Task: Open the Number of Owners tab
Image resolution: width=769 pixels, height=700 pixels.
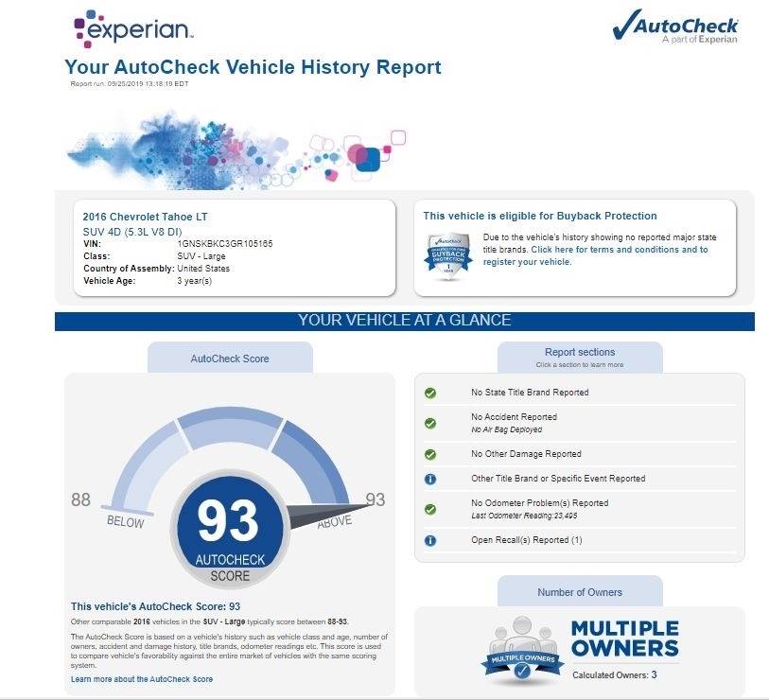Action: click(580, 592)
